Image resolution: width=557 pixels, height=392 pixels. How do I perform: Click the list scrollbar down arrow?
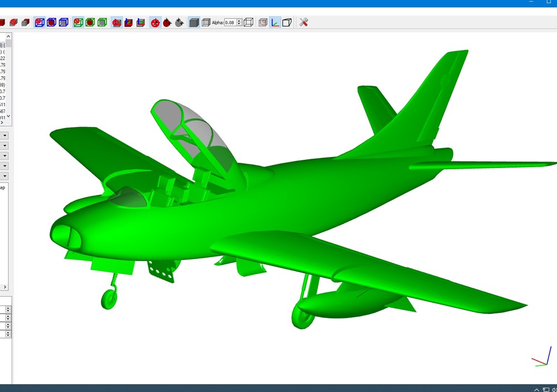(8, 116)
